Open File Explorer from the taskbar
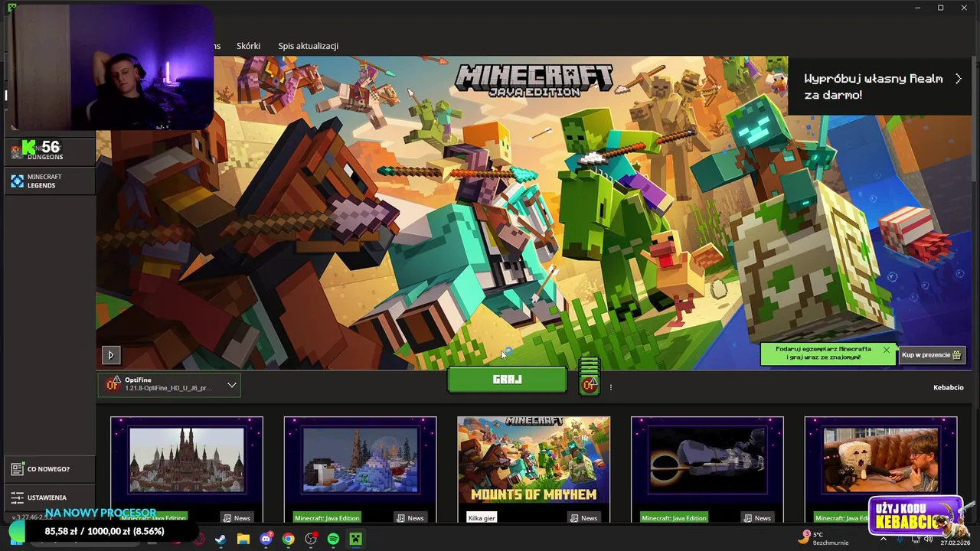This screenshot has height=551, width=980. [243, 539]
